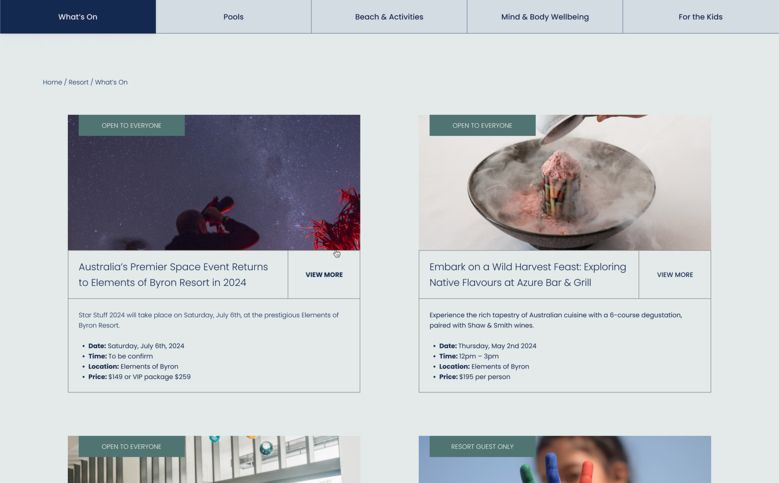Open the Beach & Activities tab
Screen dimensions: 779x483
coord(389,17)
